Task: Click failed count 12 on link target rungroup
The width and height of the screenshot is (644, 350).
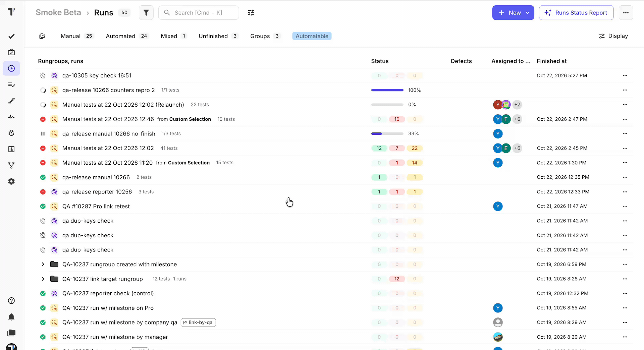Action: (x=397, y=279)
